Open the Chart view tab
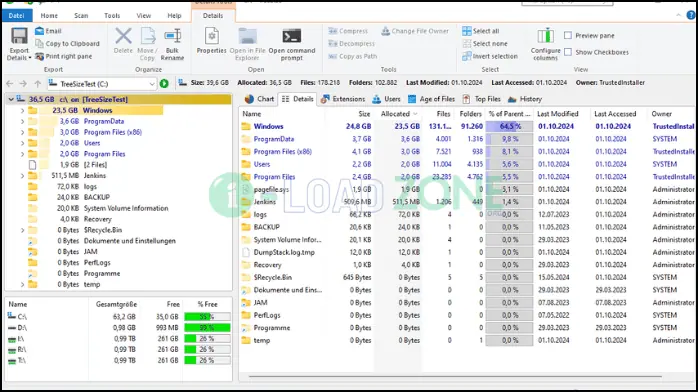 pyautogui.click(x=260, y=99)
